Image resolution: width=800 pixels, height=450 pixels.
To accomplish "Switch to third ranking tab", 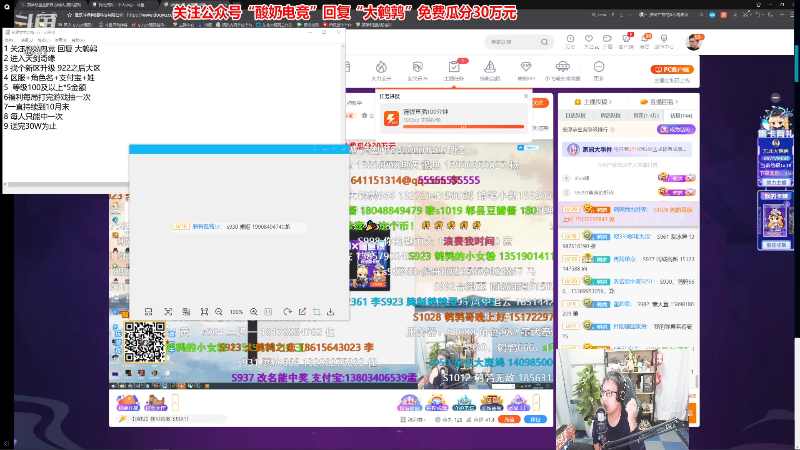I will pos(645,116).
